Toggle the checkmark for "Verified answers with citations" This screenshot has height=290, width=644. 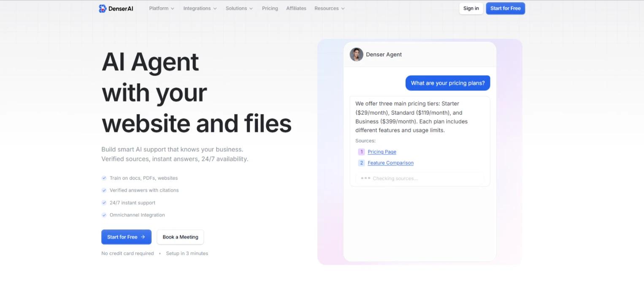pos(104,190)
